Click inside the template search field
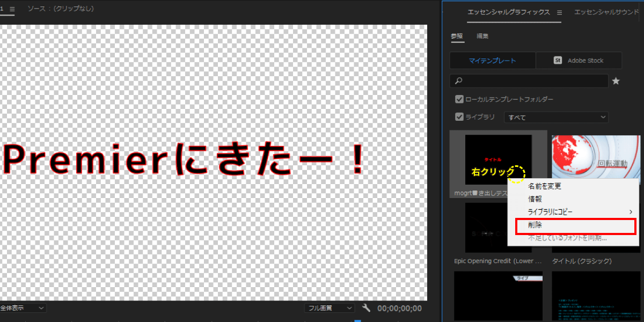The image size is (644, 322). tap(529, 81)
